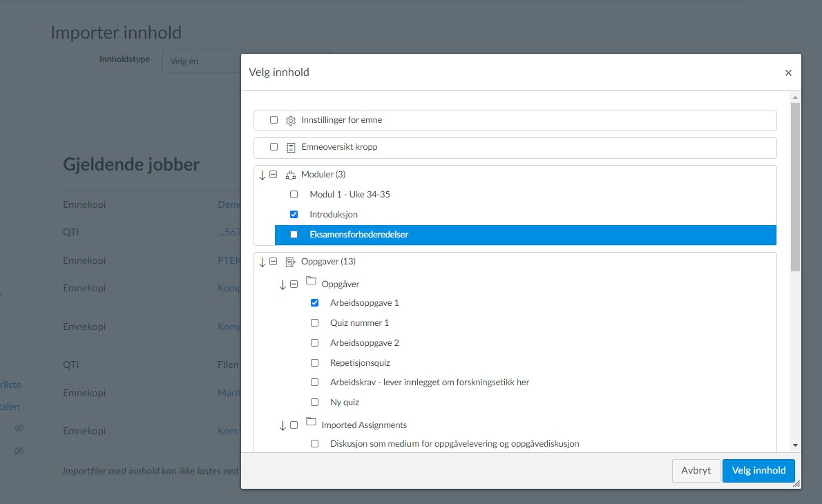Click the folder icon beside Imported Assignments
Viewport: 822px width, 504px height.
(311, 421)
